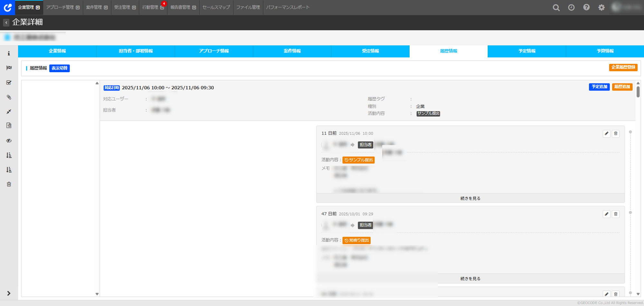The image size is (644, 306).
Task: Click the orange サンプル提出 activity tag
Action: pyautogui.click(x=358, y=160)
